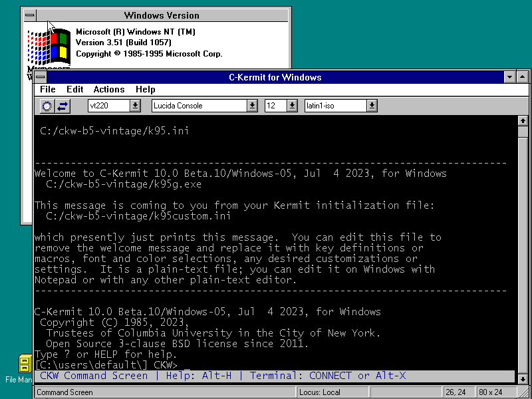532x399 pixels.
Task: Expand the Lucida Console font dropdown
Action: coord(252,106)
